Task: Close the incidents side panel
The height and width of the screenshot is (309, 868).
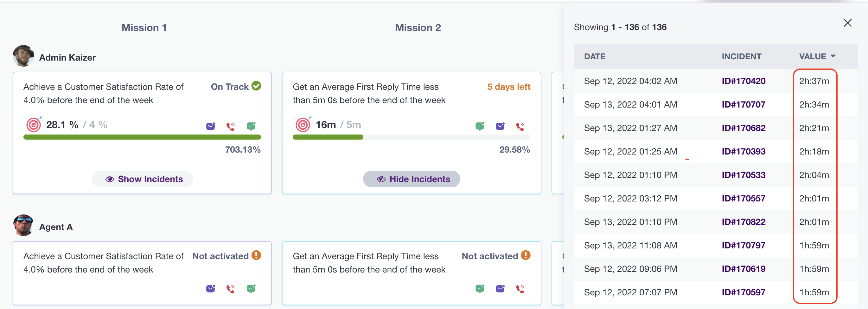Action: coord(847,23)
